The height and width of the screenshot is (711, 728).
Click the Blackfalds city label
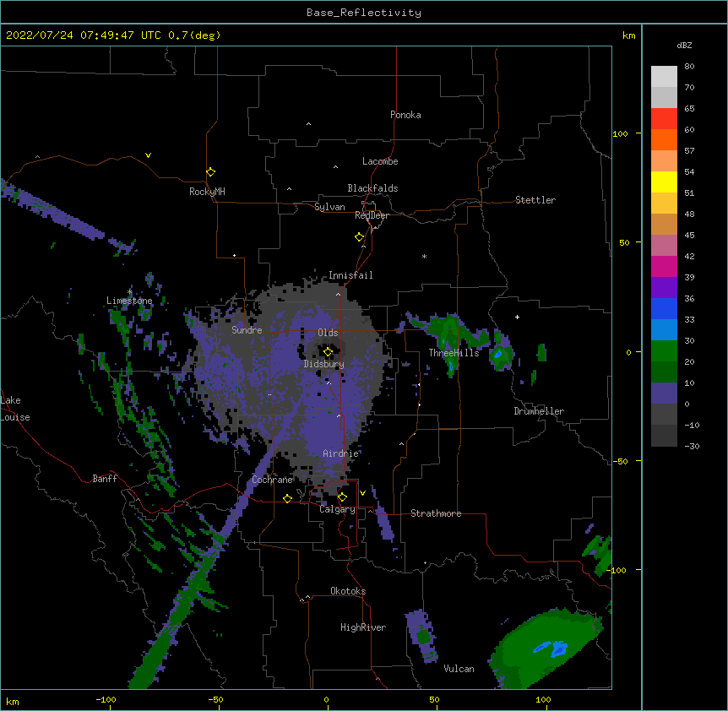click(372, 188)
